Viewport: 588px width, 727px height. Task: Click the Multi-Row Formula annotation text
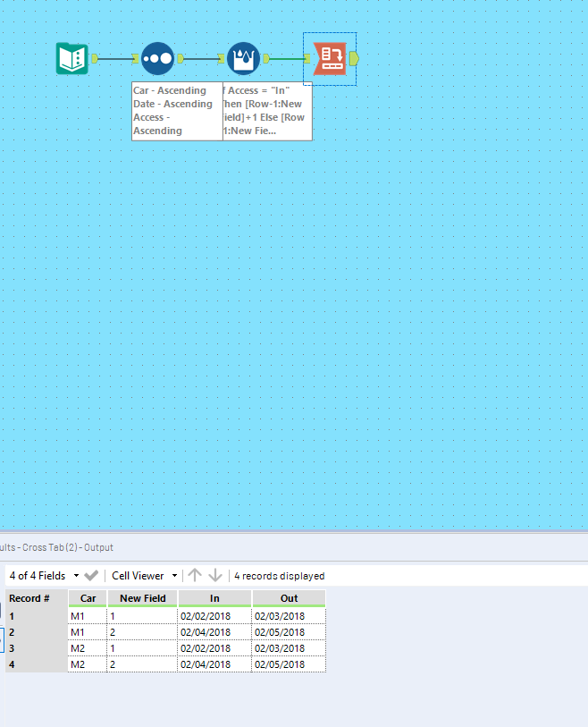point(267,111)
